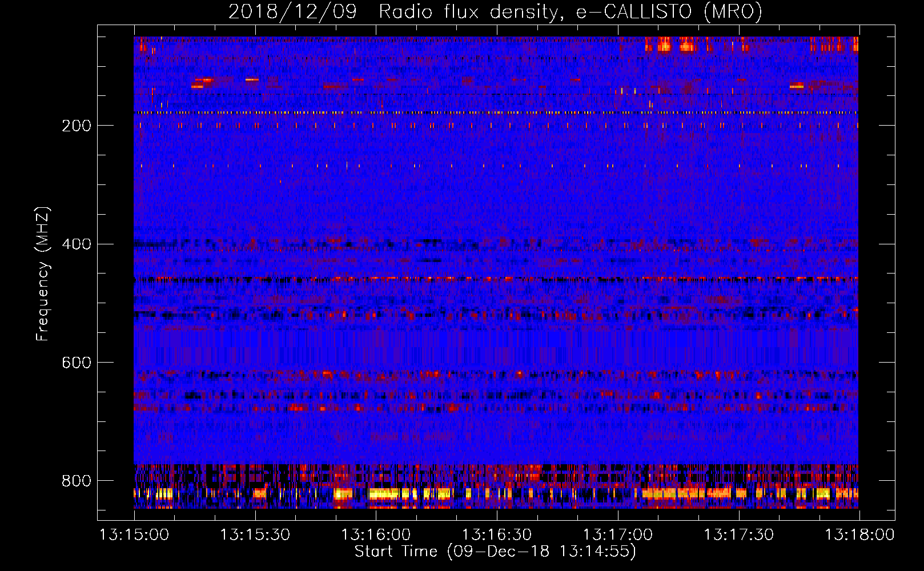924x571 pixels.
Task: Click the 800 frequency tick label
Action: (77, 481)
